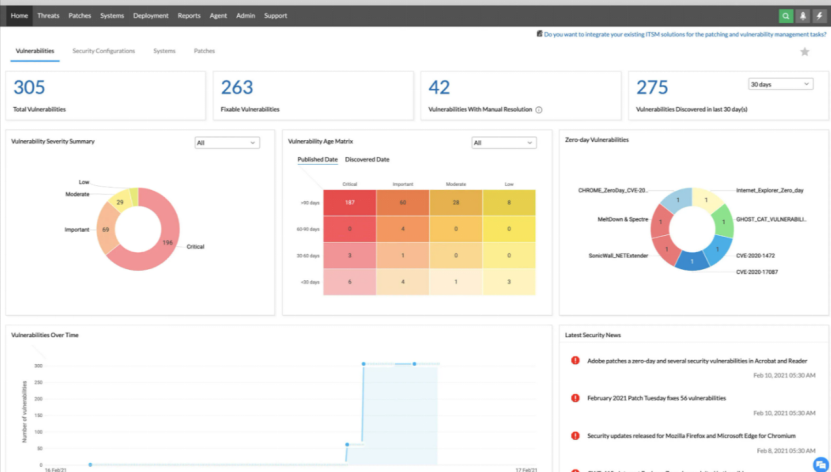Click matrix cell 60 Important over 90 days

(x=403, y=202)
